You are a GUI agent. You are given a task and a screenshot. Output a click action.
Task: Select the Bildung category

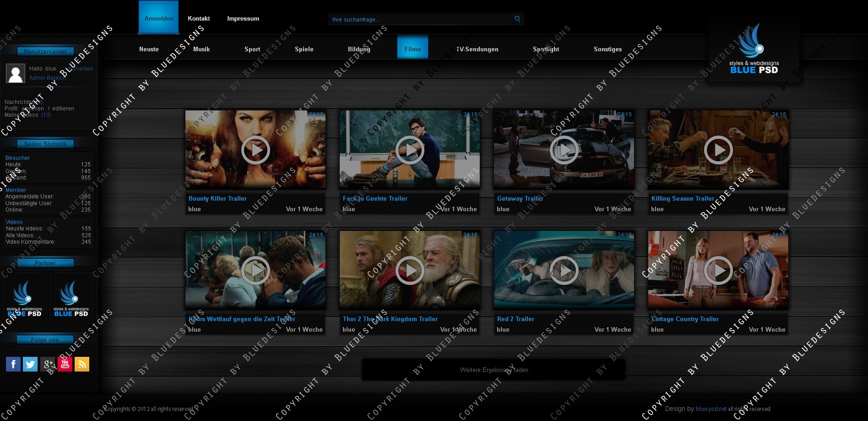tap(359, 49)
